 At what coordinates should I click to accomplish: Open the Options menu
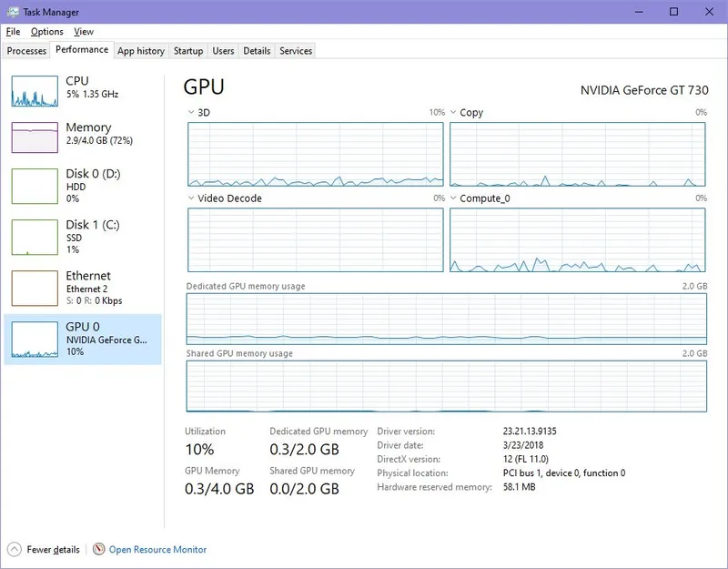coord(47,32)
